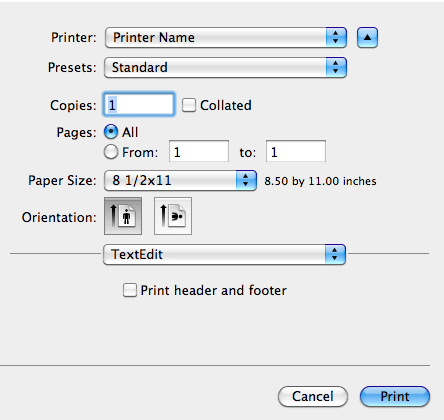Select the All pages radio button
Image resolution: width=444 pixels, height=420 pixels.
pos(111,132)
